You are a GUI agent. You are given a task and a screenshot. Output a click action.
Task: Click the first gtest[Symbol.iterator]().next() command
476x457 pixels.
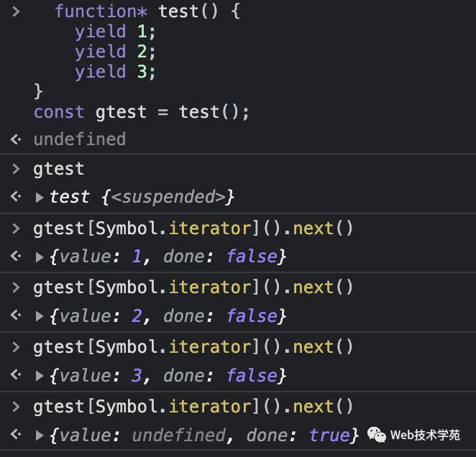click(x=193, y=228)
